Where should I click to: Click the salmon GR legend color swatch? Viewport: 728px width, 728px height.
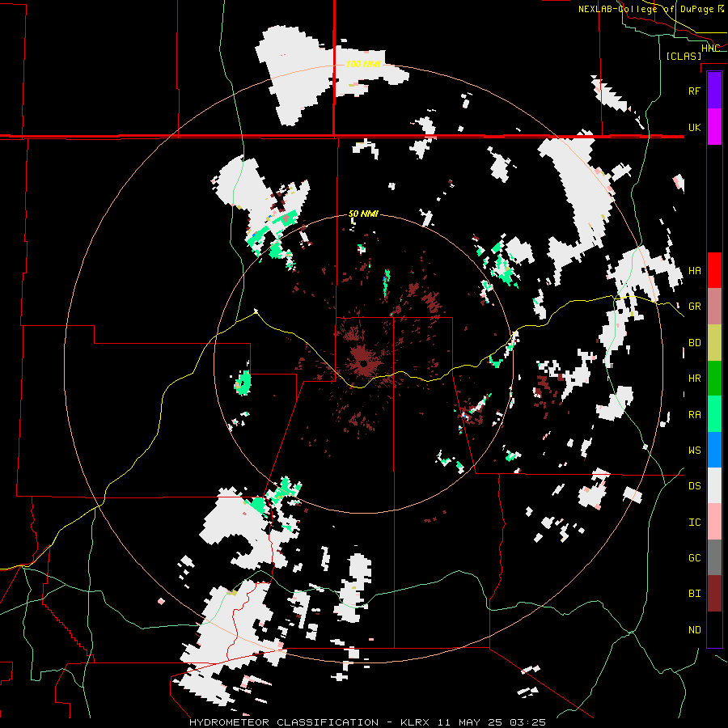pos(714,307)
